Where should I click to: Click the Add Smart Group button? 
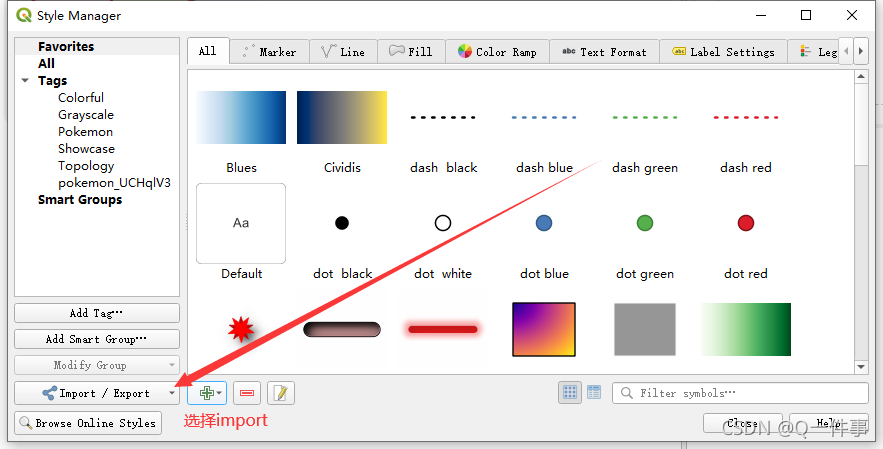(x=97, y=339)
